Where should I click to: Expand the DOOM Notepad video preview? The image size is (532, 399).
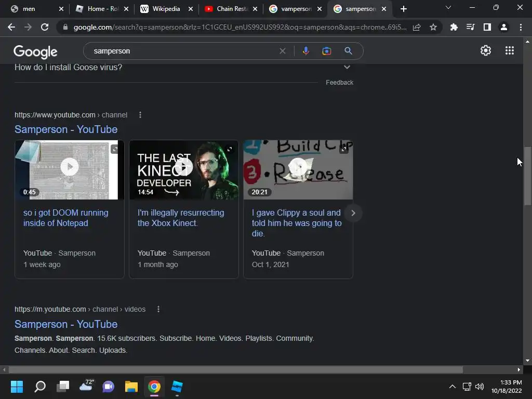coord(115,149)
